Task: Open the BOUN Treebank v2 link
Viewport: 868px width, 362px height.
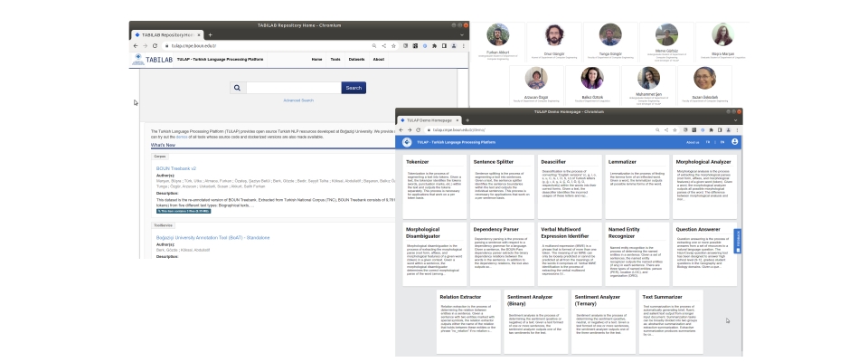Action: (x=175, y=168)
